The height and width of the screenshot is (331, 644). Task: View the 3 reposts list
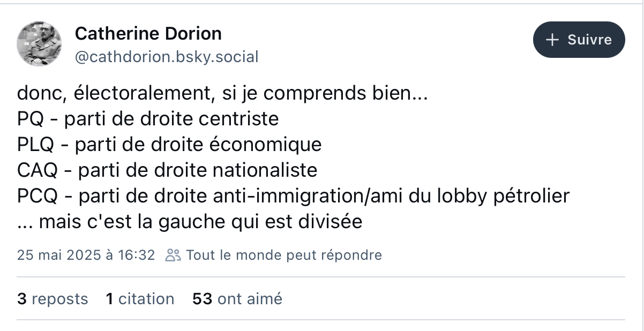[x=53, y=299]
